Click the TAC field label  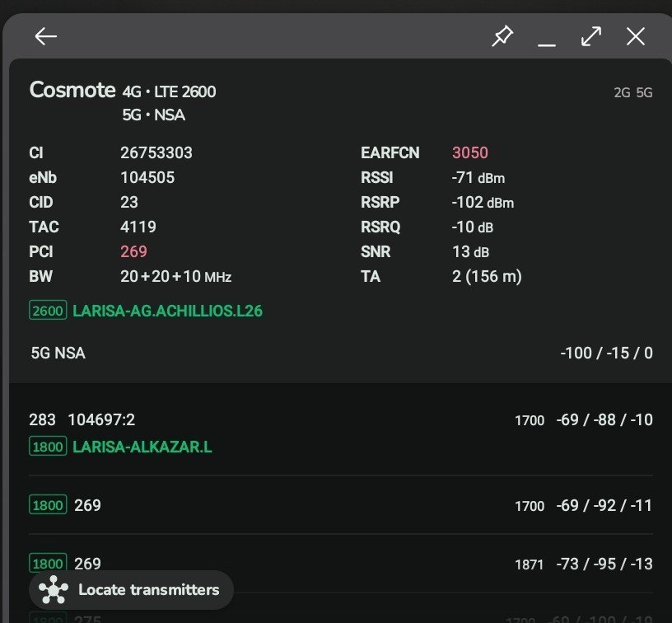tap(44, 227)
